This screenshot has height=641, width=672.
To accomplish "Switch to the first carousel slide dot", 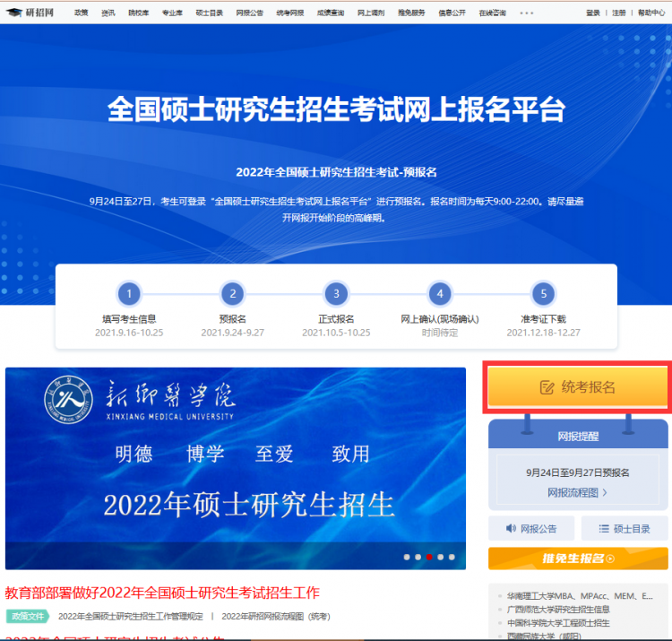I will (x=407, y=557).
